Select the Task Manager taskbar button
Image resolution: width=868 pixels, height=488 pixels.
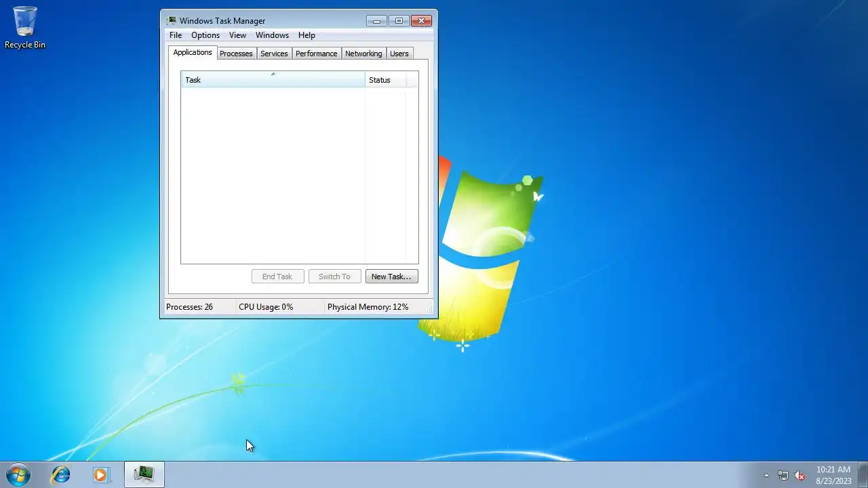144,474
